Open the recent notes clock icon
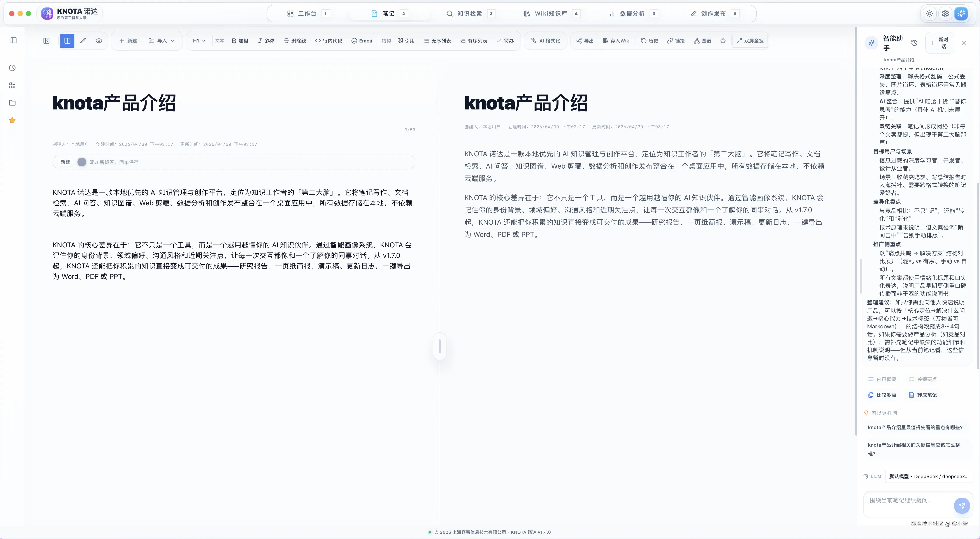This screenshot has height=539, width=980. tap(12, 68)
